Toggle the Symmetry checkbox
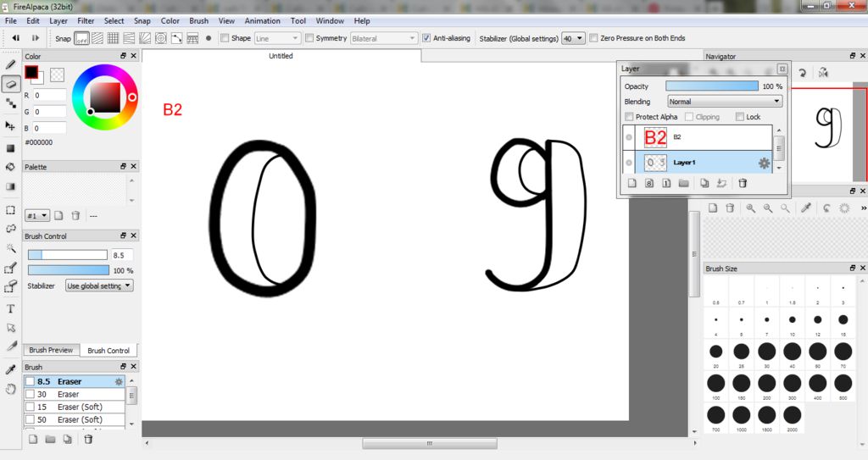868x460 pixels. pos(309,37)
